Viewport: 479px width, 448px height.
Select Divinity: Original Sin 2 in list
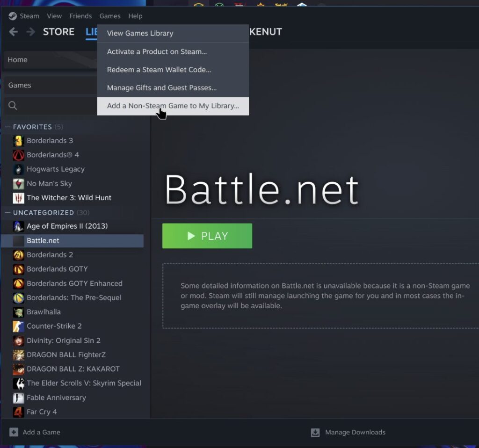click(x=63, y=340)
